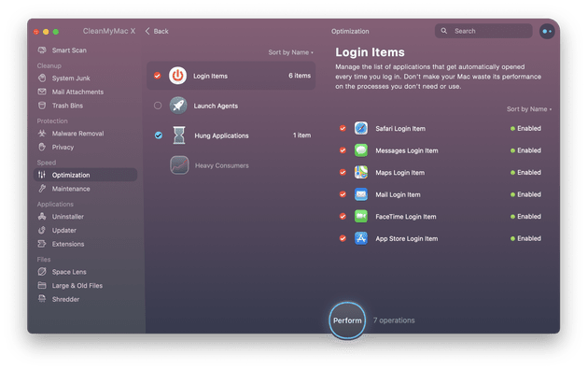
Task: Open the Space Lens icon
Action: (x=42, y=271)
